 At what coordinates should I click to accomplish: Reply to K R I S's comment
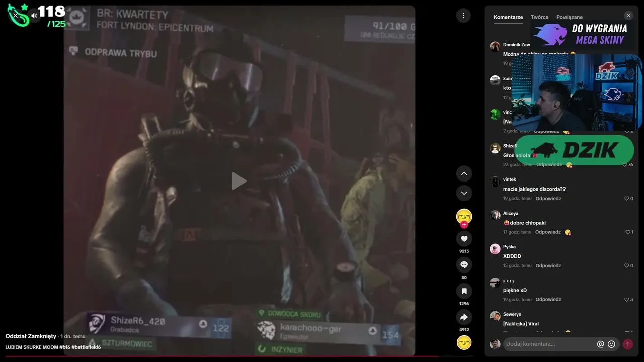pyautogui.click(x=548, y=300)
